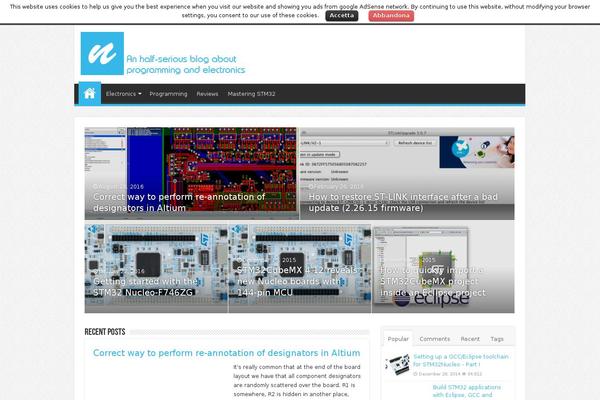Click the home icon in navigation bar
The image size is (600, 400).
coord(90,93)
